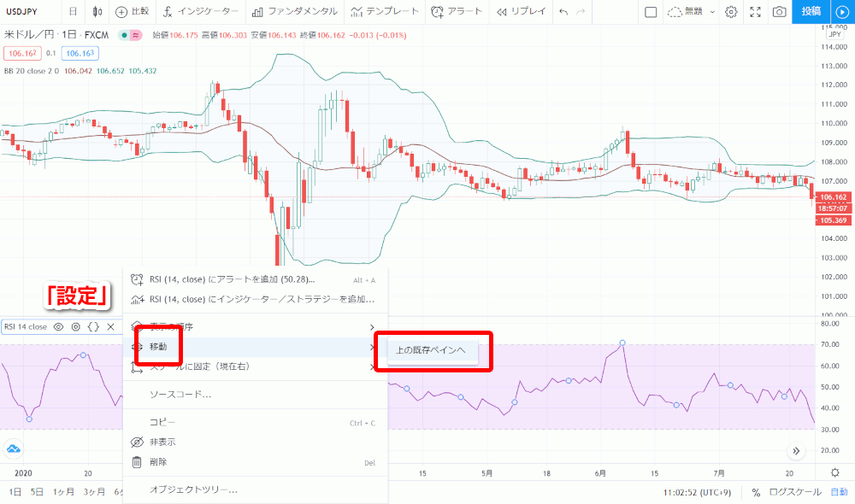
Task: Expand the dropdown arrow next to 無題
Action: 712,12
